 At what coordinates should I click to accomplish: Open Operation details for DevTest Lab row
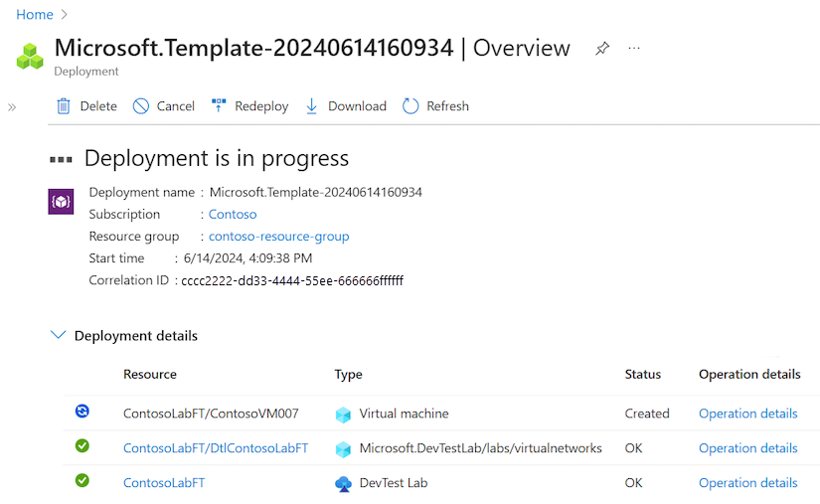click(x=747, y=482)
